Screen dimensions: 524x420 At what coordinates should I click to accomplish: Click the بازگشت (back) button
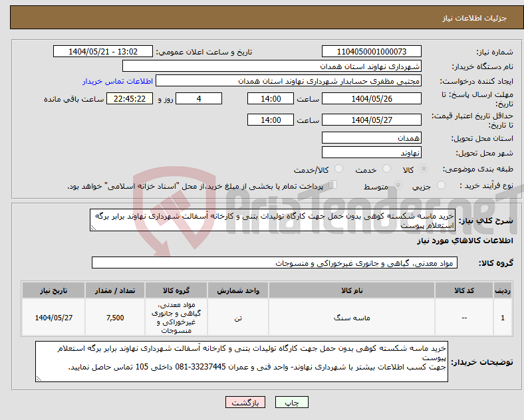click(x=245, y=402)
